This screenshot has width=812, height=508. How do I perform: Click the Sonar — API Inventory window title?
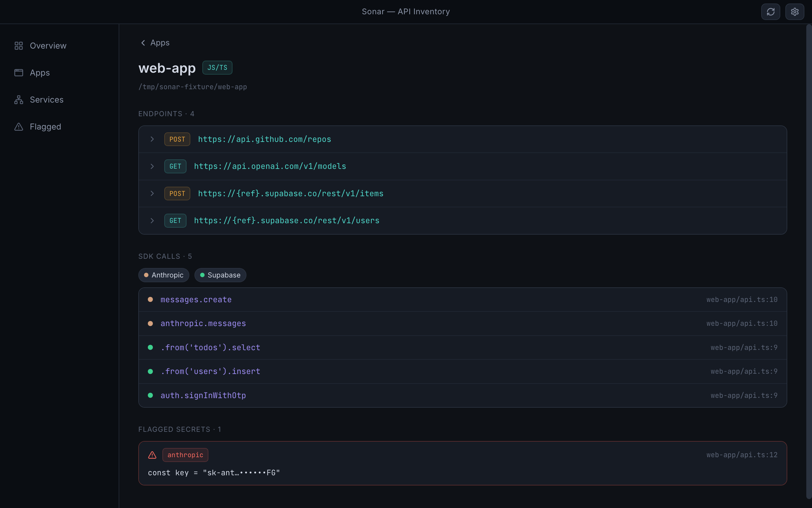click(x=406, y=12)
